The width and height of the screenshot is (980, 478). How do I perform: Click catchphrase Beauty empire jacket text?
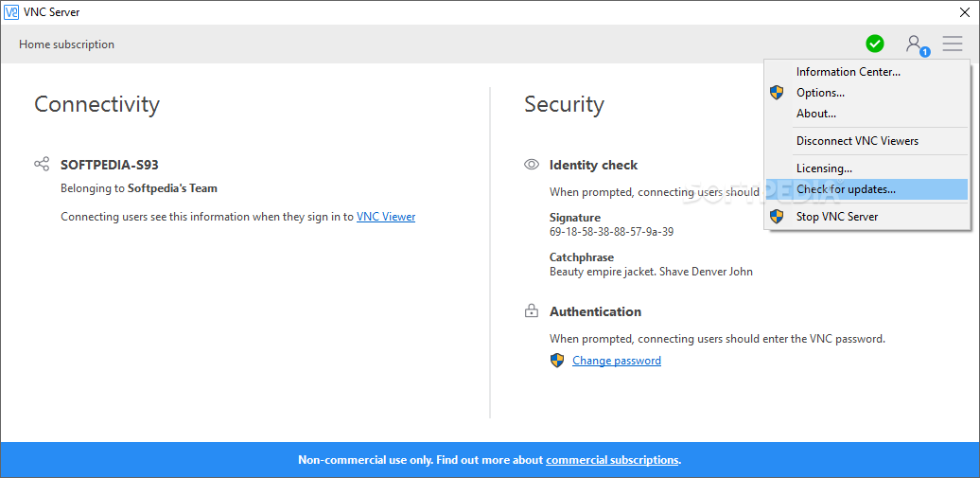[x=651, y=272]
